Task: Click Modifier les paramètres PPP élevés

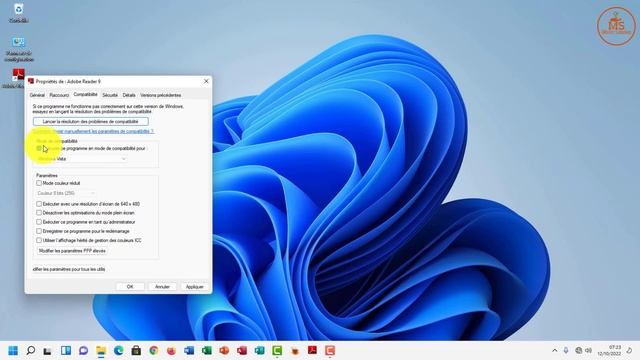Action: click(72, 251)
